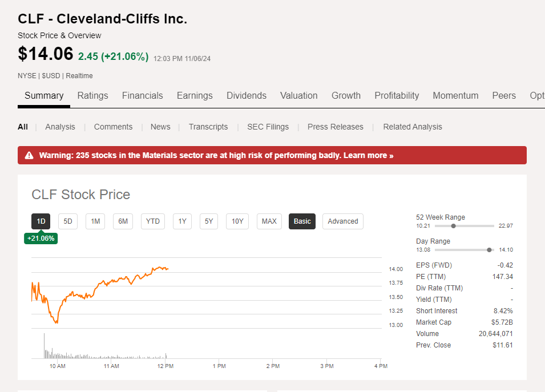Select the SEC Filings filter

(x=268, y=127)
